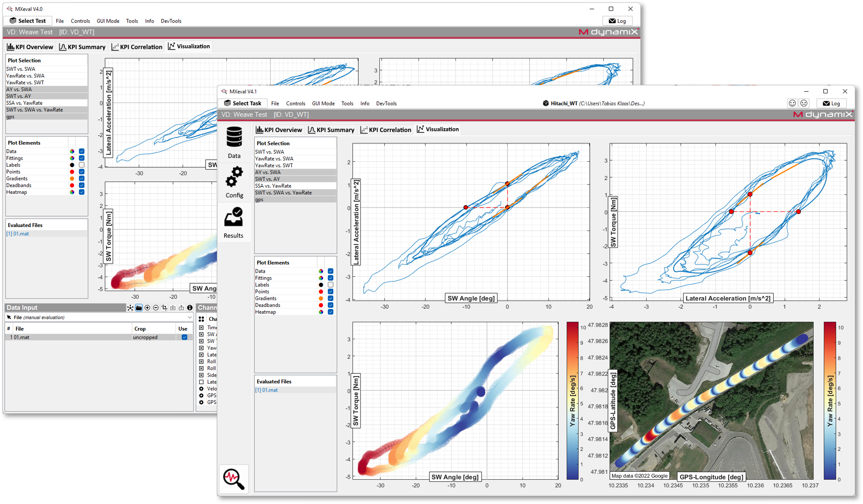
Task: Switch to KPI Summary tab in V4.1
Action: point(331,130)
